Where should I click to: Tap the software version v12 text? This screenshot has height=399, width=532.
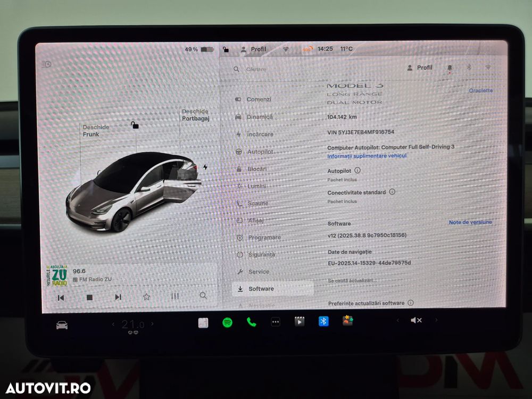(367, 235)
